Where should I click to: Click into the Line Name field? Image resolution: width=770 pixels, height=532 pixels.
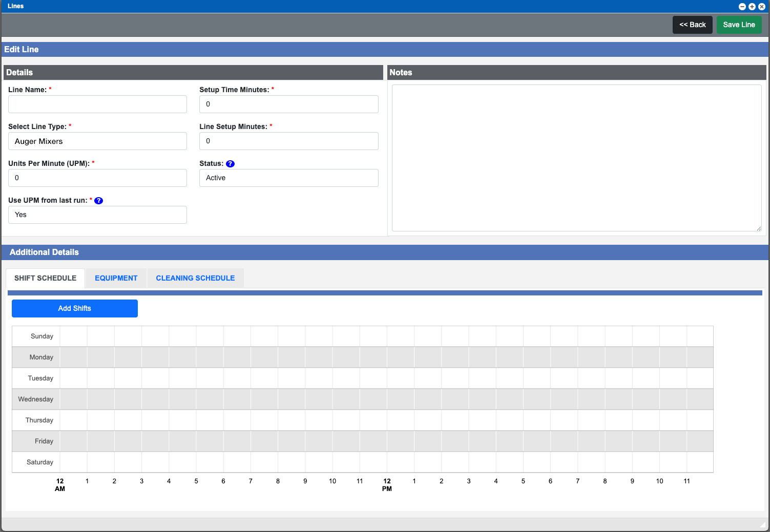point(97,104)
